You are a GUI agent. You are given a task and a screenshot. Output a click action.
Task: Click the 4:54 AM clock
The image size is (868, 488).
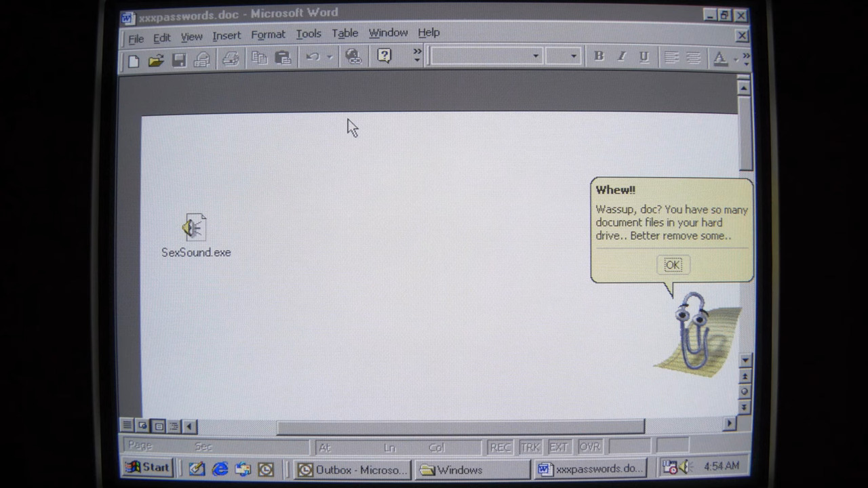(x=722, y=466)
